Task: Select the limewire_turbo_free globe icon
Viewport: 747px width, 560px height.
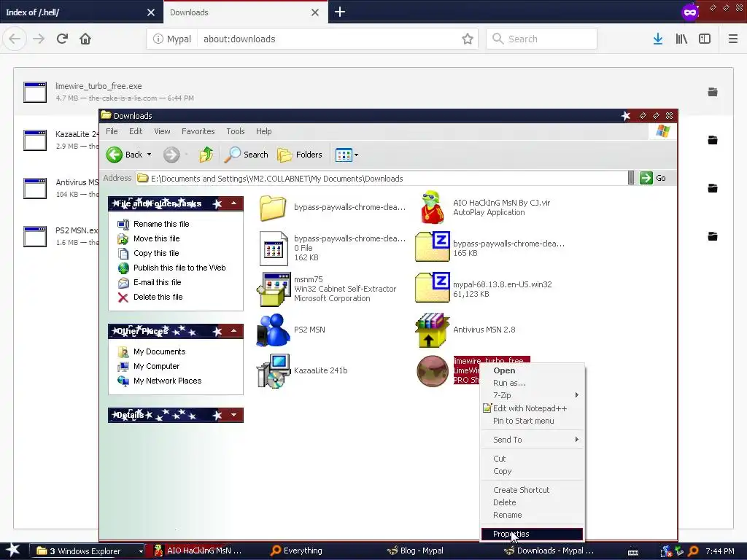Action: [432, 371]
